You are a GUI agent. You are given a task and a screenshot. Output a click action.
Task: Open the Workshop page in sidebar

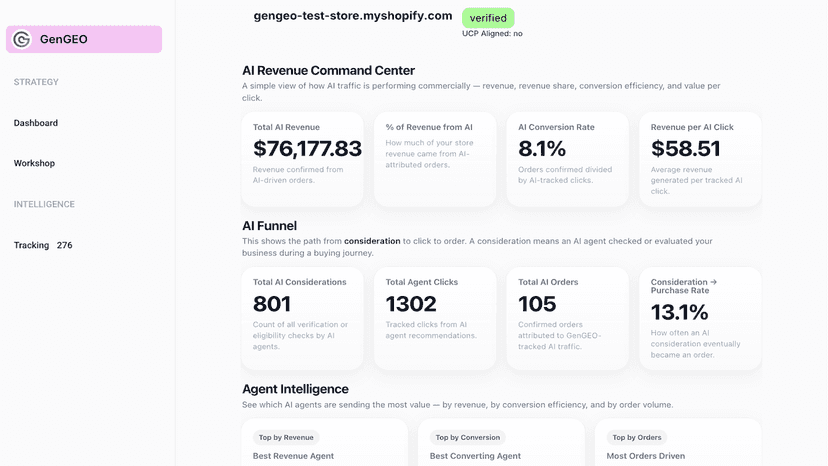click(34, 163)
